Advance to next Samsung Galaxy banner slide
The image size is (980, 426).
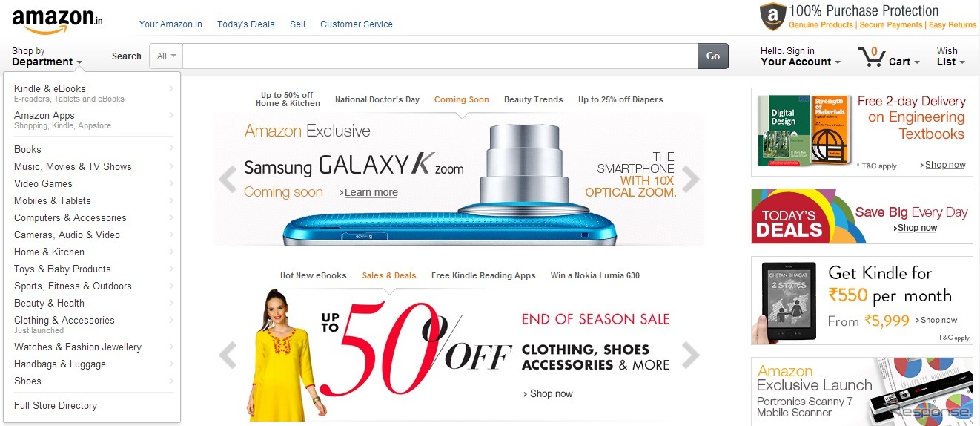pos(690,179)
